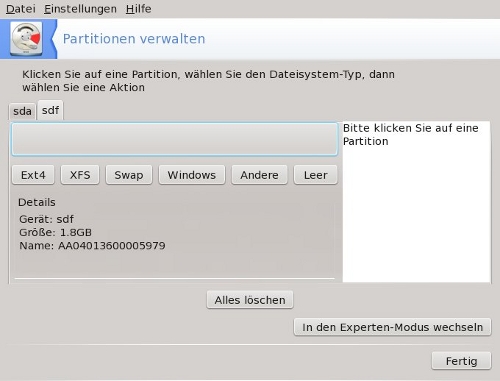
Task: Open the Datei menu
Action: click(21, 9)
